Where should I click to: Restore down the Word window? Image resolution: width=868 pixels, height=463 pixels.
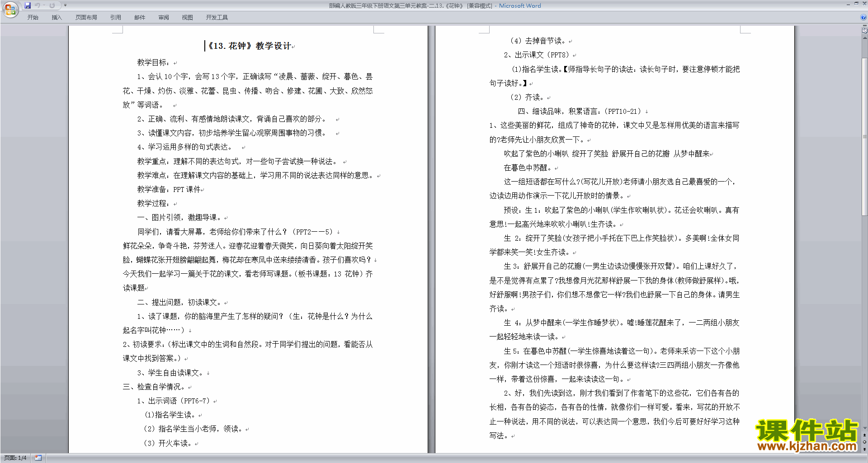point(856,4)
